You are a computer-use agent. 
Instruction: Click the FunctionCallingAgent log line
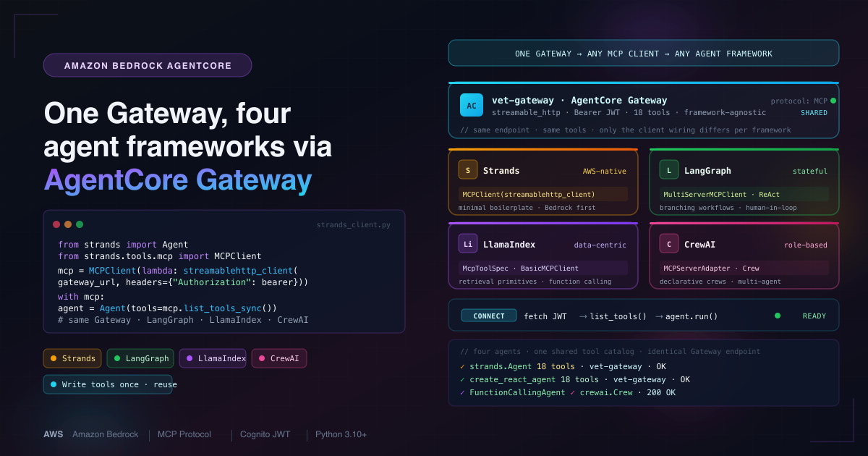pyautogui.click(x=567, y=392)
